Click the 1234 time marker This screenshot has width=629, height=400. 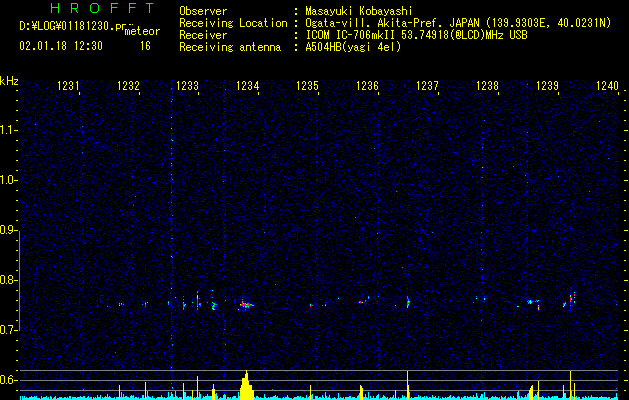coord(248,86)
